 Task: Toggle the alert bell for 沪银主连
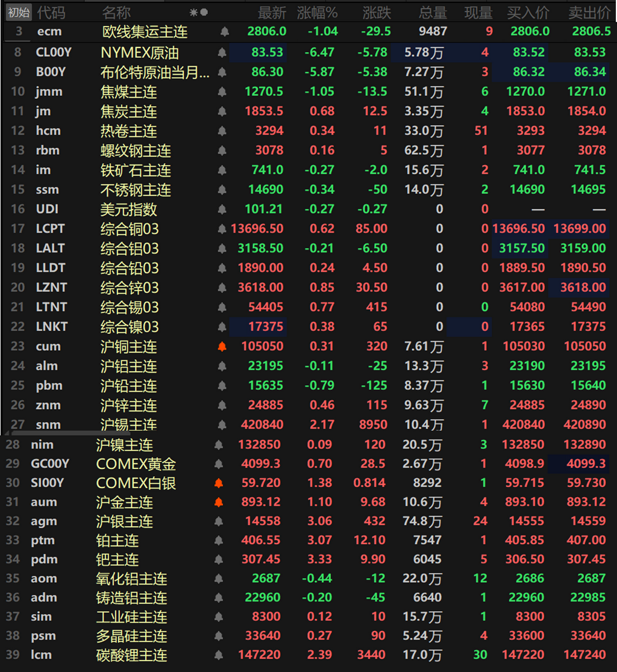219,521
